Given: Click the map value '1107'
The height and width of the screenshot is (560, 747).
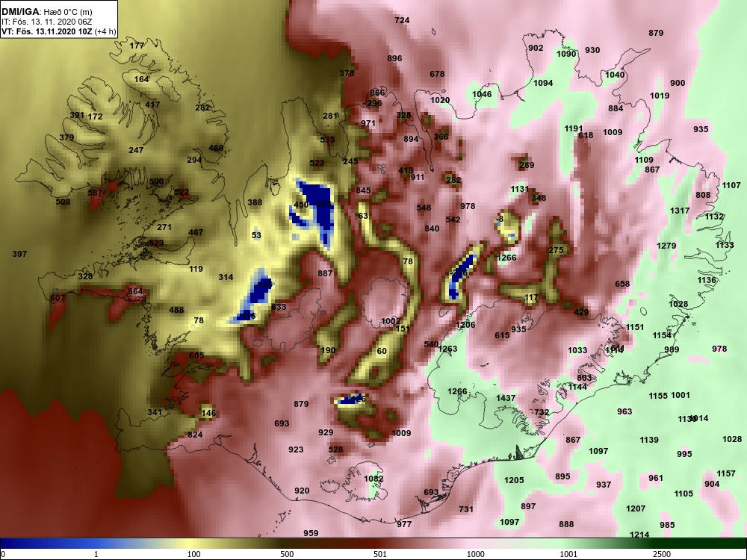Looking at the screenshot, I should [x=731, y=186].
